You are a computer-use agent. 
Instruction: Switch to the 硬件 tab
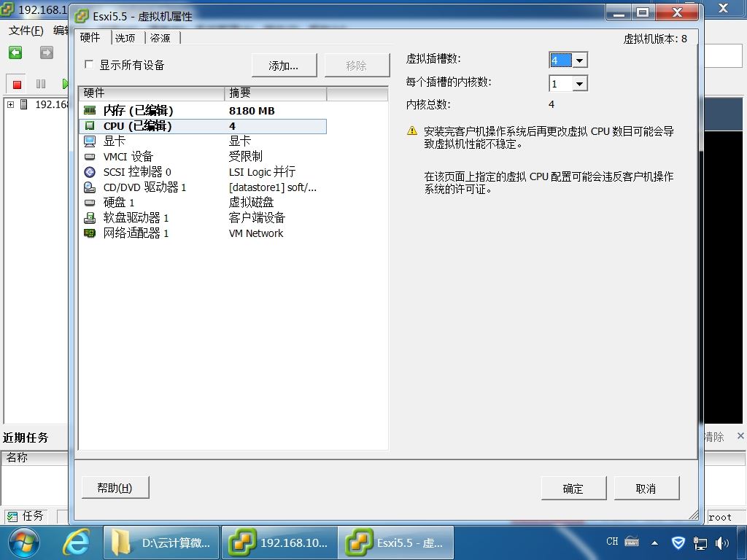(90, 37)
